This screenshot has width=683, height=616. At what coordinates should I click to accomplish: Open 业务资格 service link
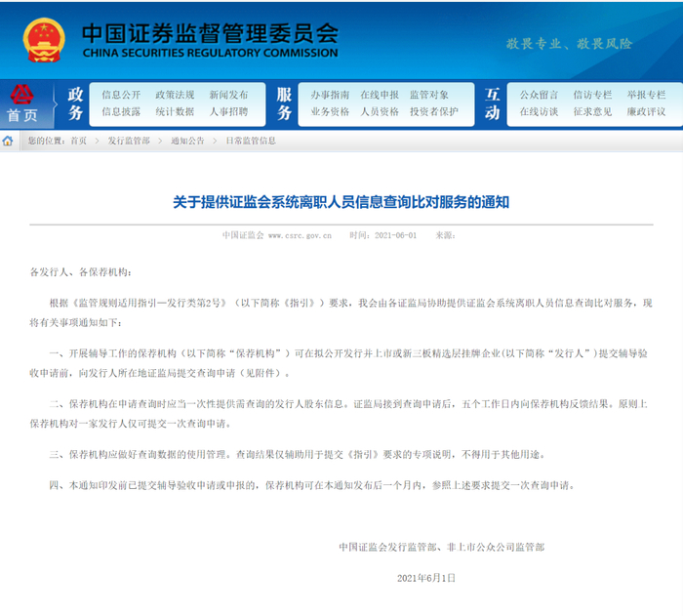pyautogui.click(x=330, y=111)
